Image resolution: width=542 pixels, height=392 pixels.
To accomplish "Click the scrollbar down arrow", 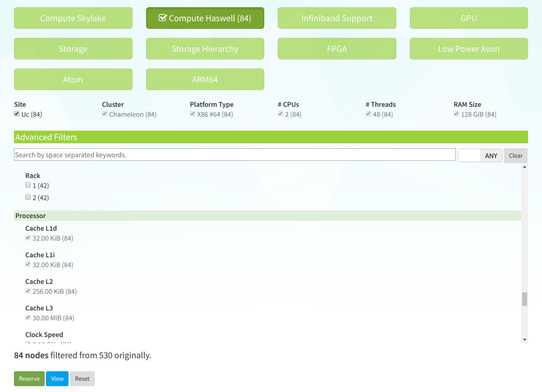I will point(524,340).
